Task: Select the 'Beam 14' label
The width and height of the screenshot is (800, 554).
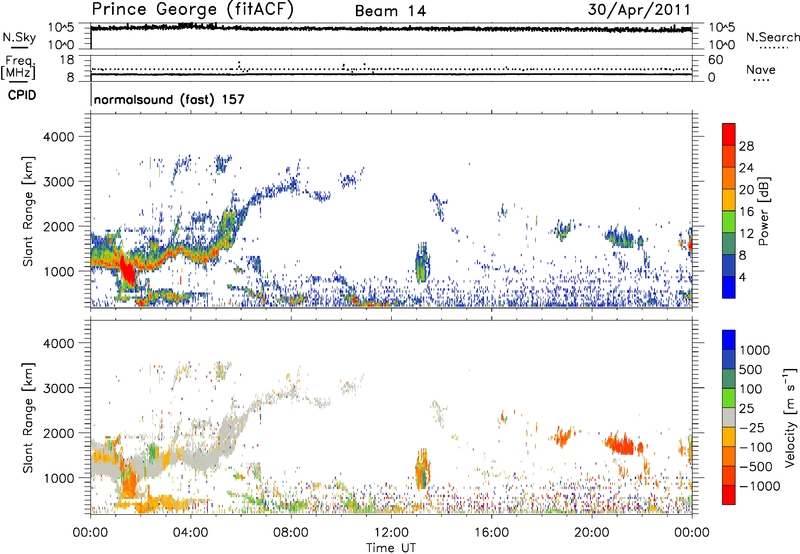Action: [390, 11]
